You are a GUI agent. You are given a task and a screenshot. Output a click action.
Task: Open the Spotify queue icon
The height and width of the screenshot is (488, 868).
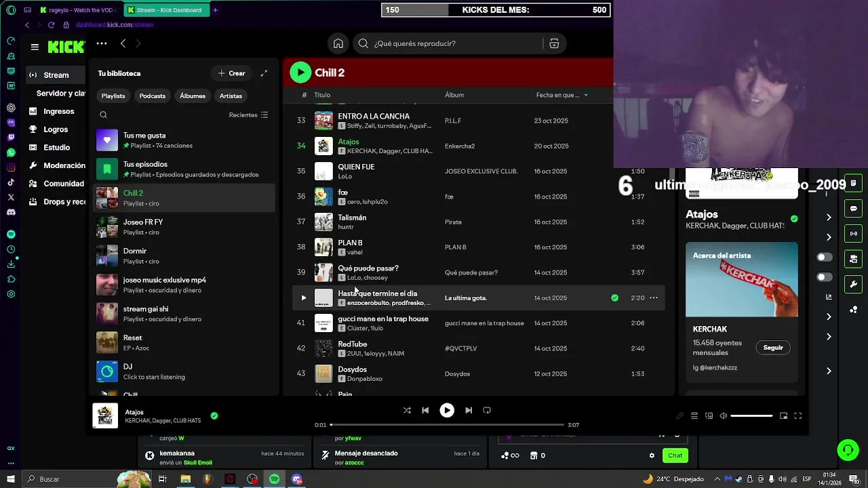[x=694, y=416]
